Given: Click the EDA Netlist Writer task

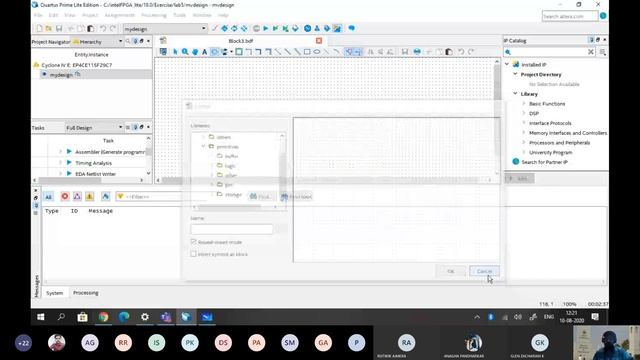Looking at the screenshot, I should coord(96,173).
